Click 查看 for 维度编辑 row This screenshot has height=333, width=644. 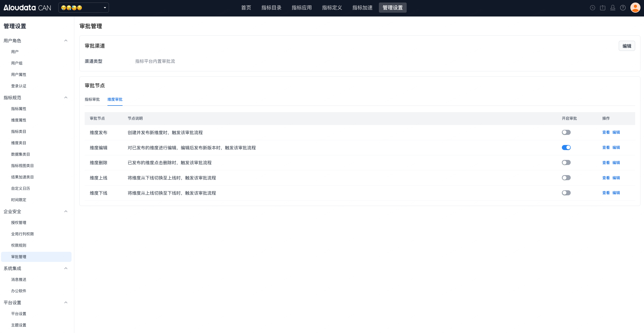(x=606, y=148)
